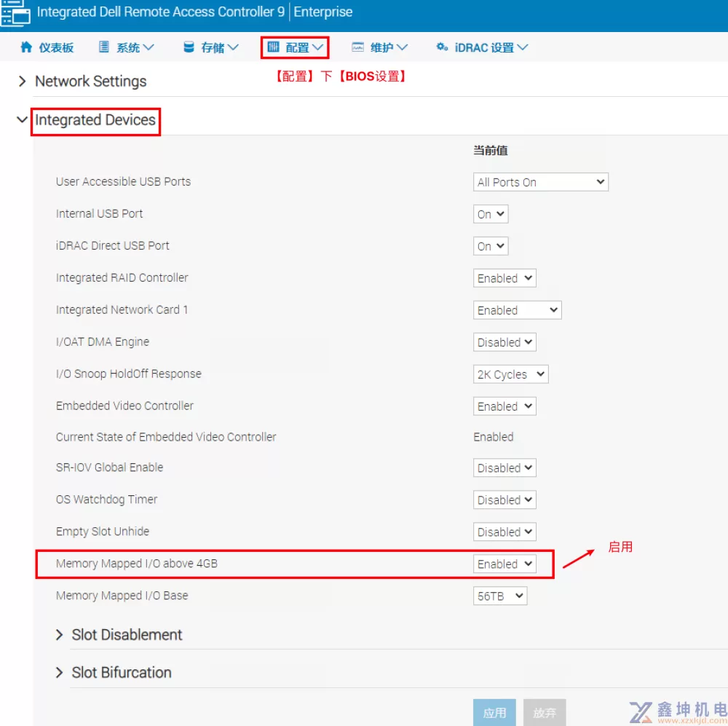Collapse the Integrated Devices section
The image size is (728, 726).
[22, 120]
